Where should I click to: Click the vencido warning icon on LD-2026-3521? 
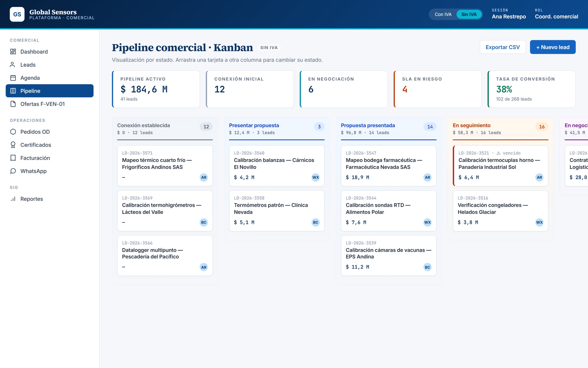(498, 153)
